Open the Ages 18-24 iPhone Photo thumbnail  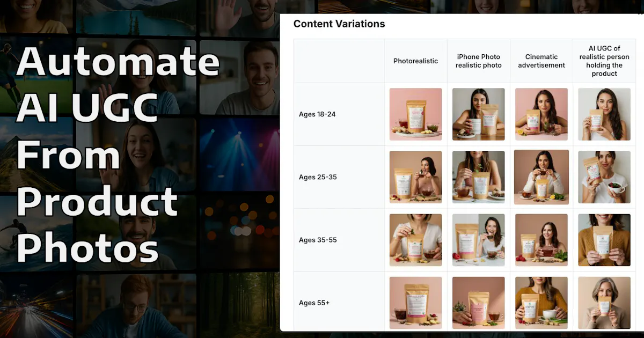click(478, 114)
